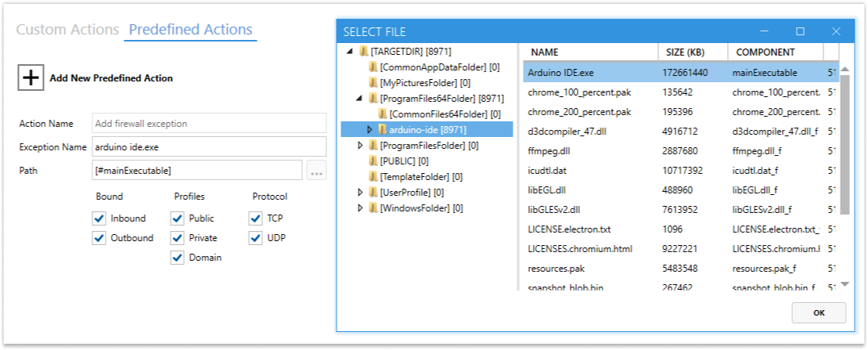Click the ProgramFilesFolder folder icon
This screenshot has width=868, height=350.
point(373,146)
